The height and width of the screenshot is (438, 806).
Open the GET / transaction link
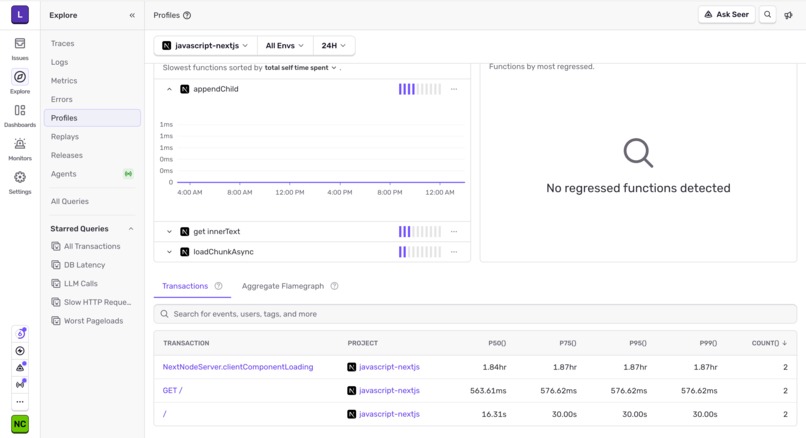click(172, 391)
